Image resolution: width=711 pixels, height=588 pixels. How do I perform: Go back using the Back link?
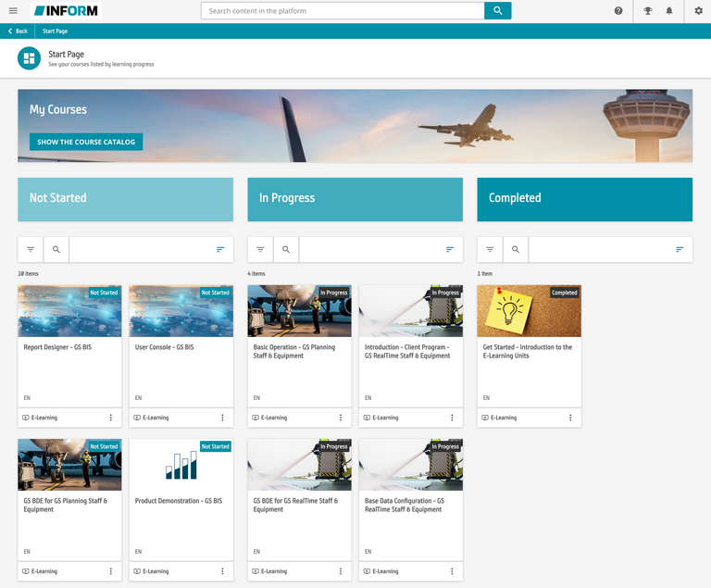point(18,31)
